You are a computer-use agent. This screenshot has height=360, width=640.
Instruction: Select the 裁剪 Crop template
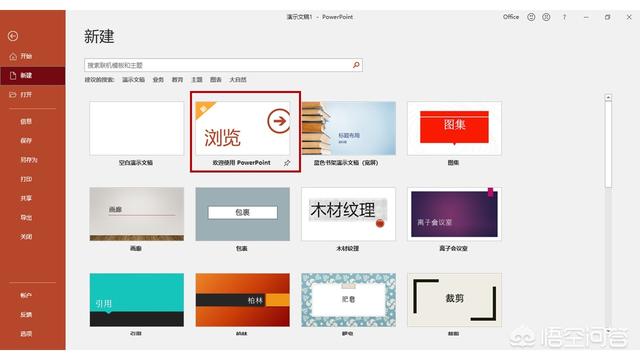tap(454, 300)
